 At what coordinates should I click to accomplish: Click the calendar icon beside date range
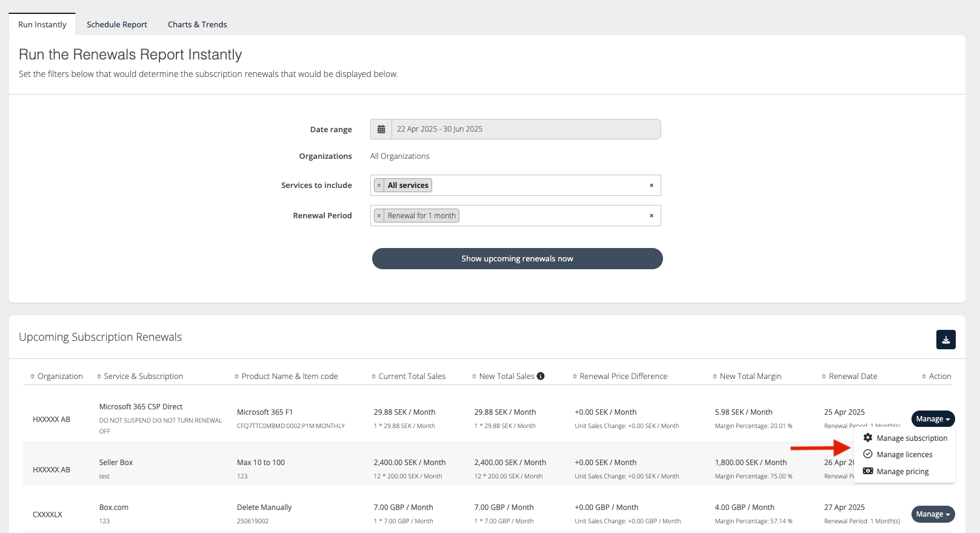tap(381, 129)
